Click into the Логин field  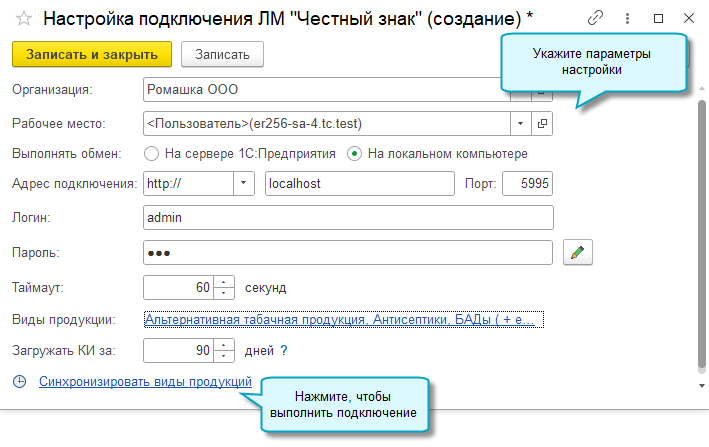point(348,217)
